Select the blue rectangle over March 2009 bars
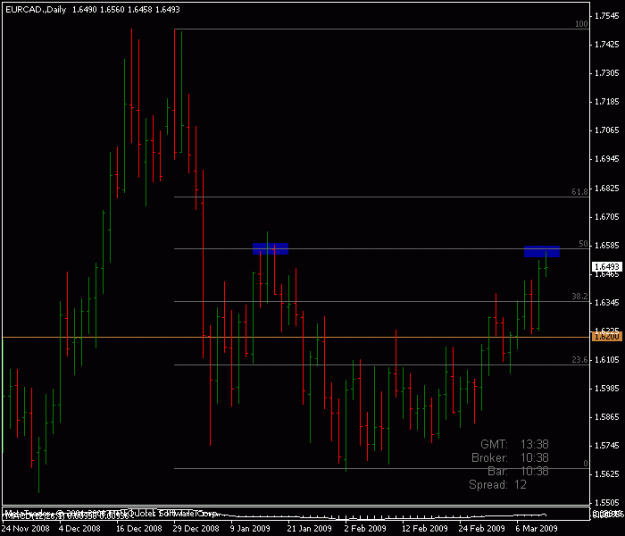The image size is (625, 536). click(x=542, y=251)
